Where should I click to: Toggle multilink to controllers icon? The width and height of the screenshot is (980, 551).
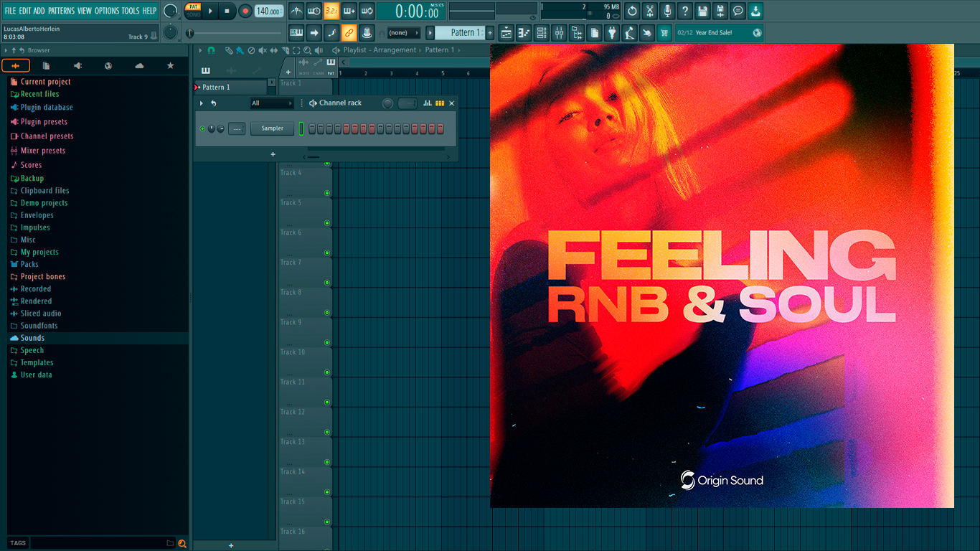tap(349, 32)
